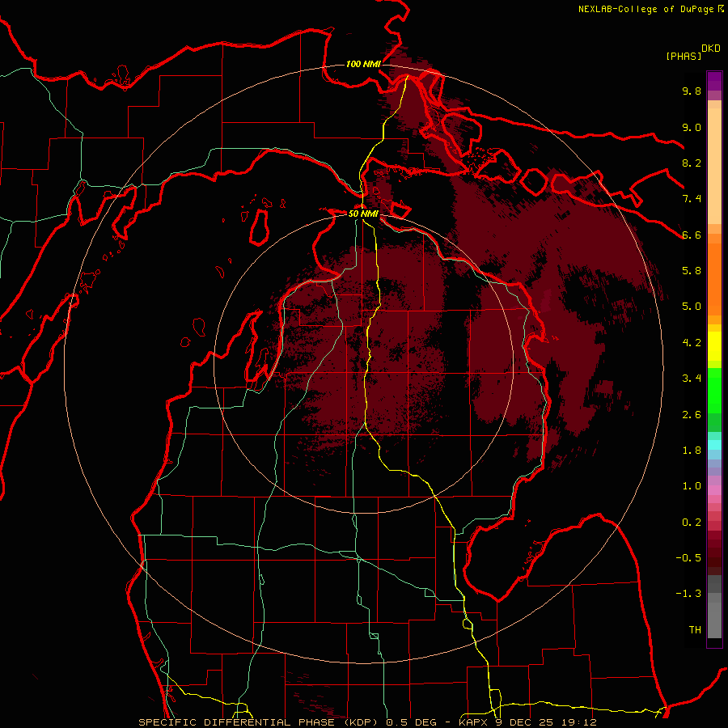Click the TH label on the legend
The height and width of the screenshot is (728, 728).
[695, 630]
